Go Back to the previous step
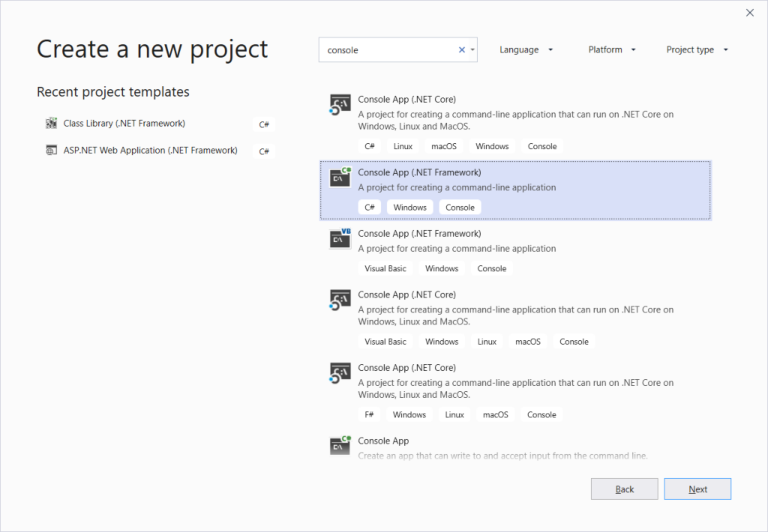The image size is (768, 532). click(624, 489)
